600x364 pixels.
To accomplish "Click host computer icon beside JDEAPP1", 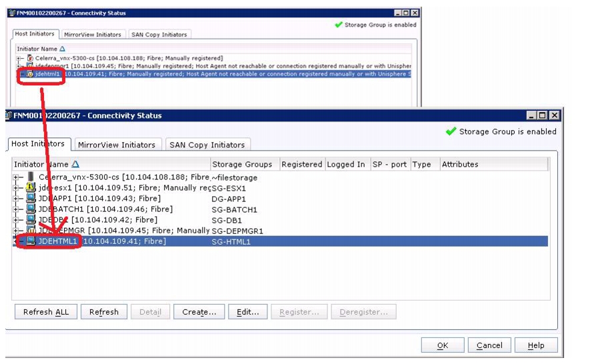I will pyautogui.click(x=31, y=198).
